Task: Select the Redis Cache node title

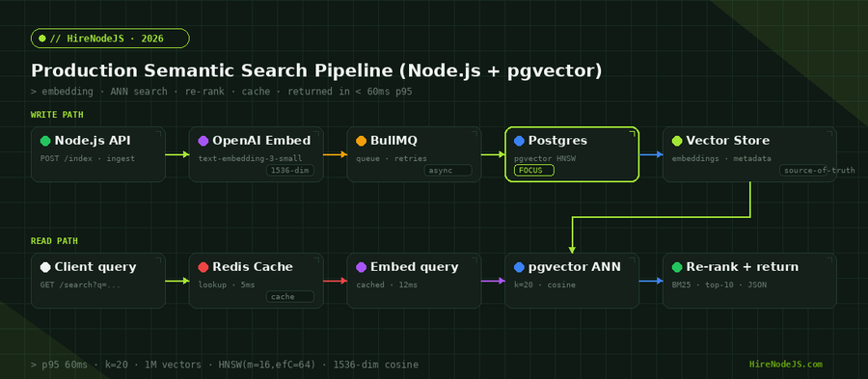Action: click(x=253, y=267)
